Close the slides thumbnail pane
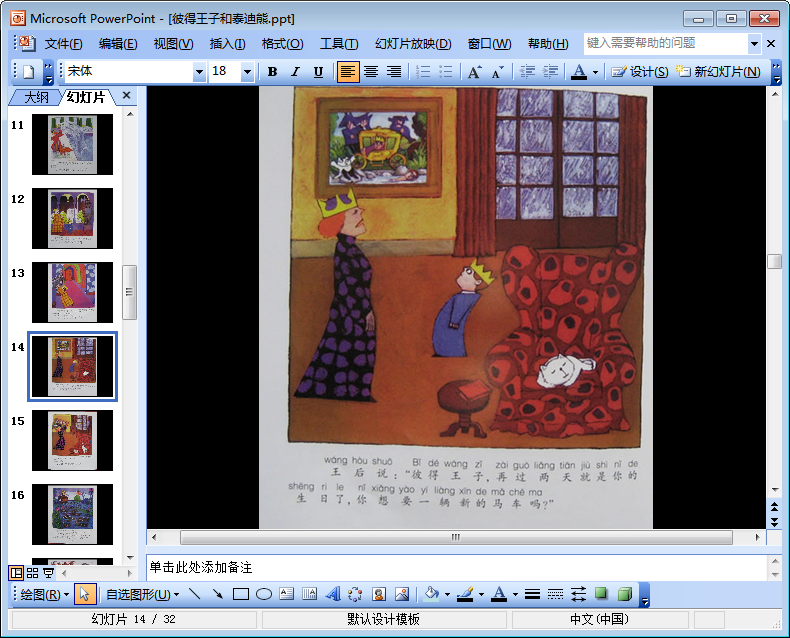 (126, 95)
